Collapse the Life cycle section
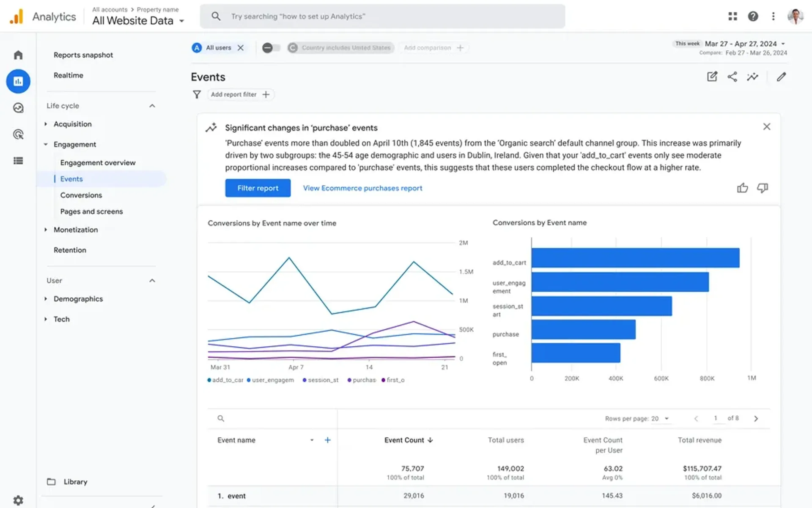 pos(152,106)
